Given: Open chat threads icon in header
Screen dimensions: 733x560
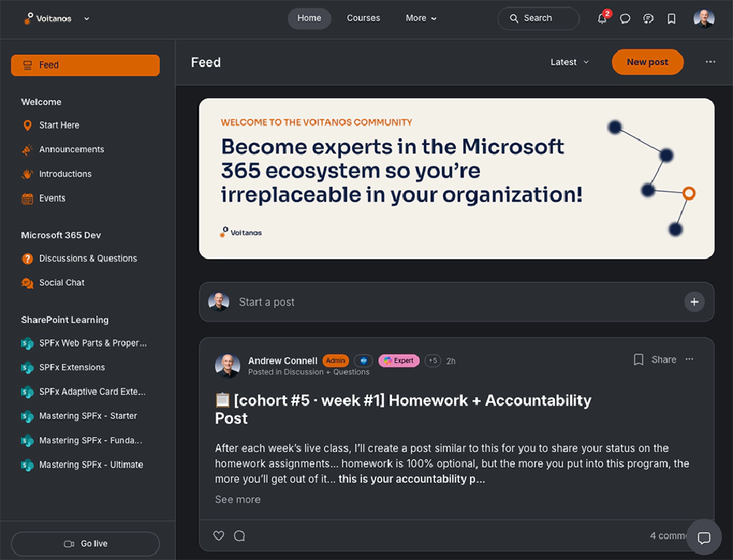Looking at the screenshot, I should (649, 19).
